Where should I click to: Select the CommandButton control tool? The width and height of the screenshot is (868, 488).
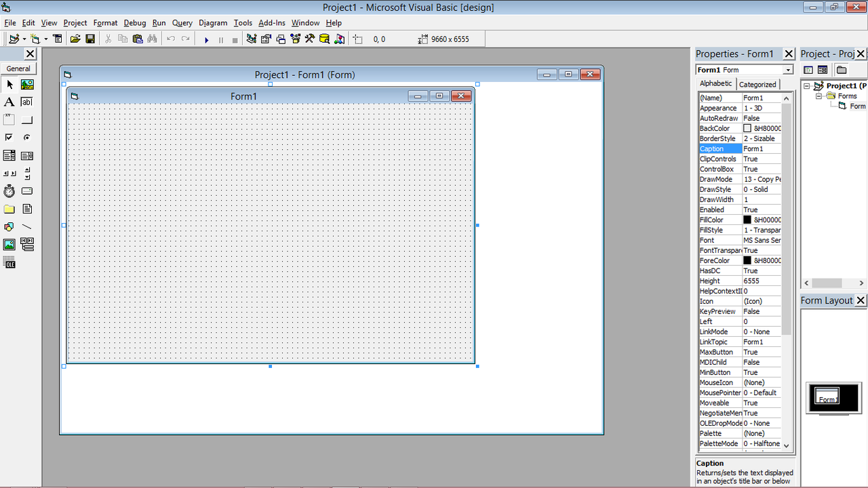click(27, 120)
